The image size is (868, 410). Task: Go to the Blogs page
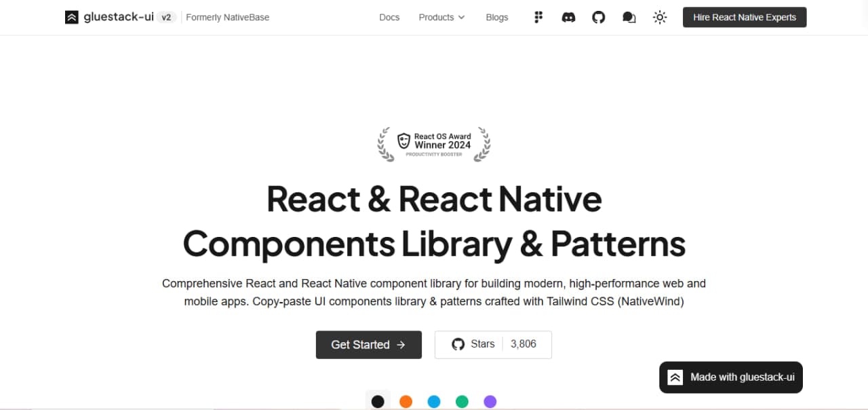[497, 18]
